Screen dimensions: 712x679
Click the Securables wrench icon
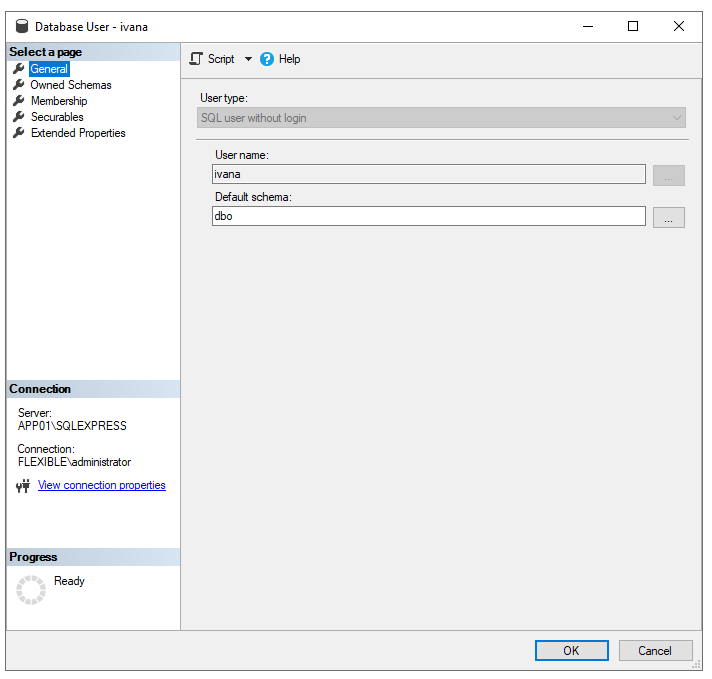18,117
